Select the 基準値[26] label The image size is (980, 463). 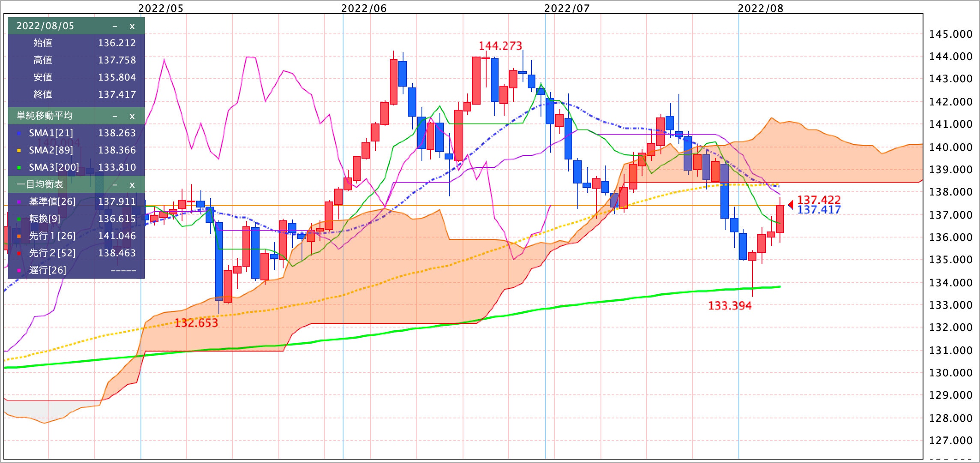click(52, 202)
